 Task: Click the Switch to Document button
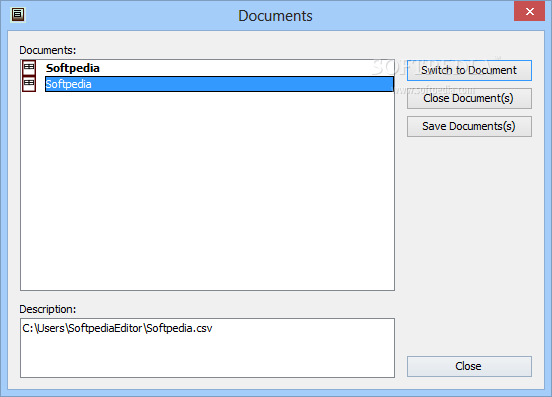[x=469, y=70]
